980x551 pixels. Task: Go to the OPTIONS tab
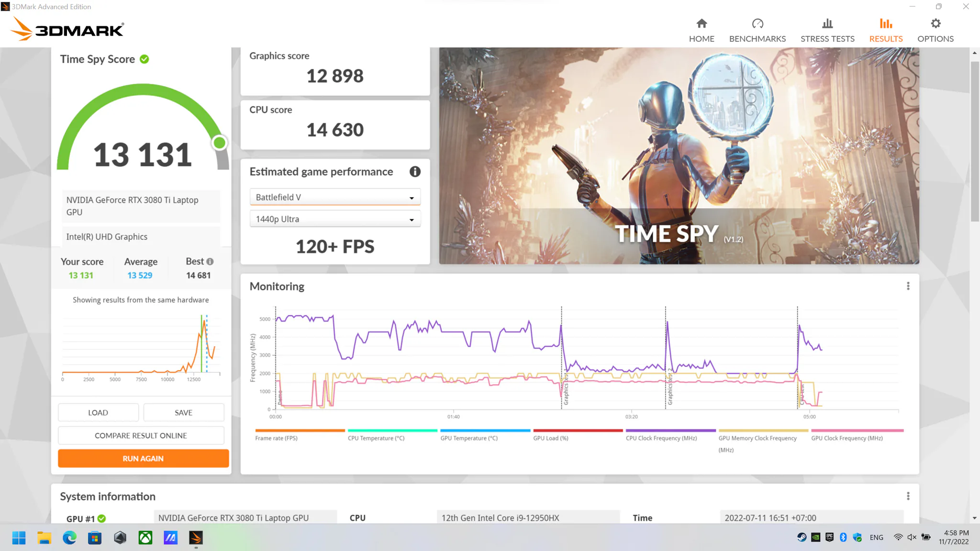pyautogui.click(x=935, y=31)
